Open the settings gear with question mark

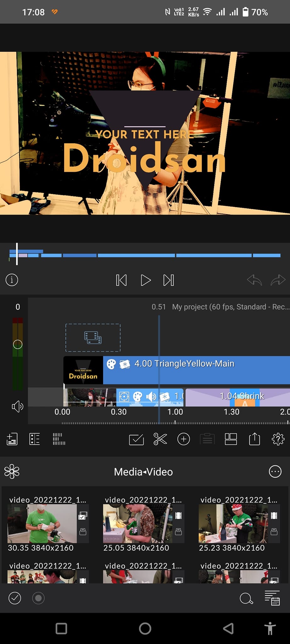[278, 439]
